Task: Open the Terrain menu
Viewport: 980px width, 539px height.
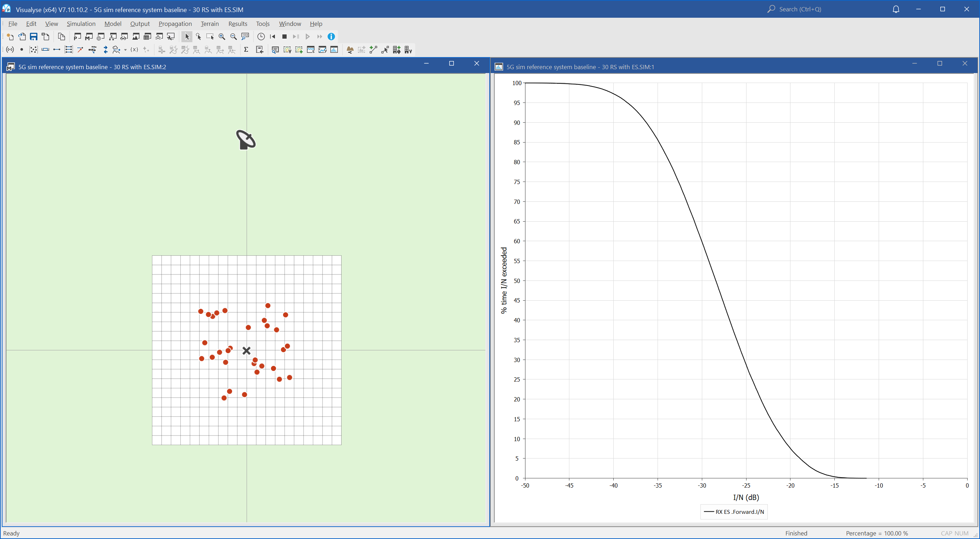Action: click(210, 24)
